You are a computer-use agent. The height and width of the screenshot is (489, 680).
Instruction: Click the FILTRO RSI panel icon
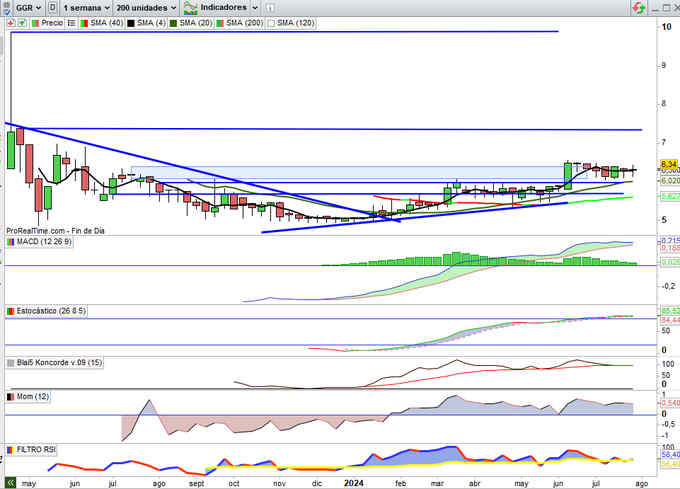coord(11,450)
